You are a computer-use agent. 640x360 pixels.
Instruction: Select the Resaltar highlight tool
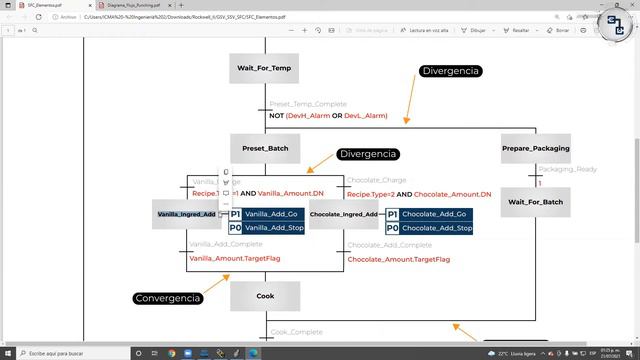tap(516, 30)
